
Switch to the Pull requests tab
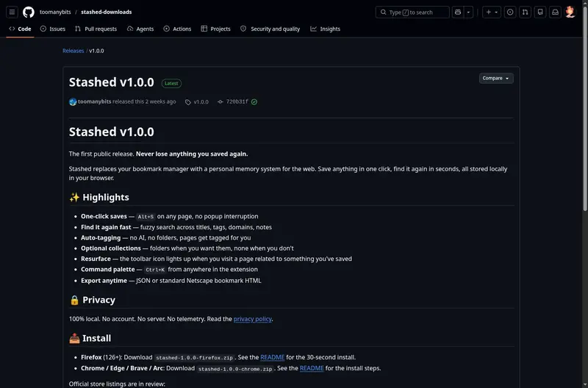coord(96,29)
